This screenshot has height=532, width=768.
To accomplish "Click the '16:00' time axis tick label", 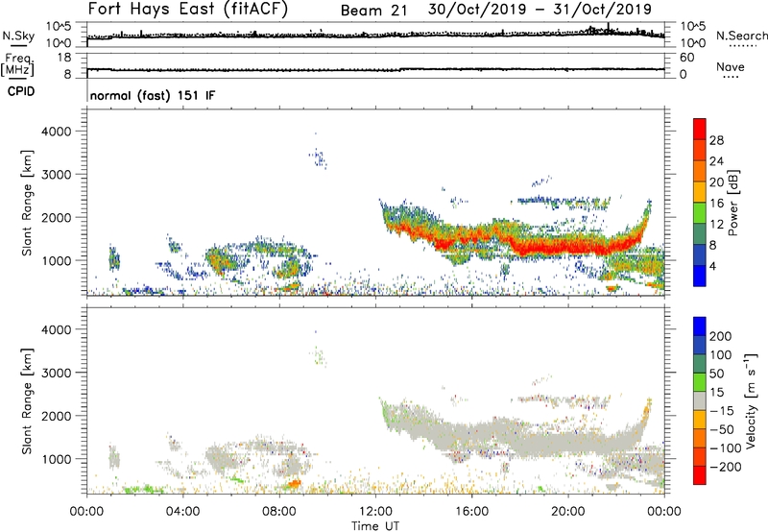I will click(x=471, y=512).
